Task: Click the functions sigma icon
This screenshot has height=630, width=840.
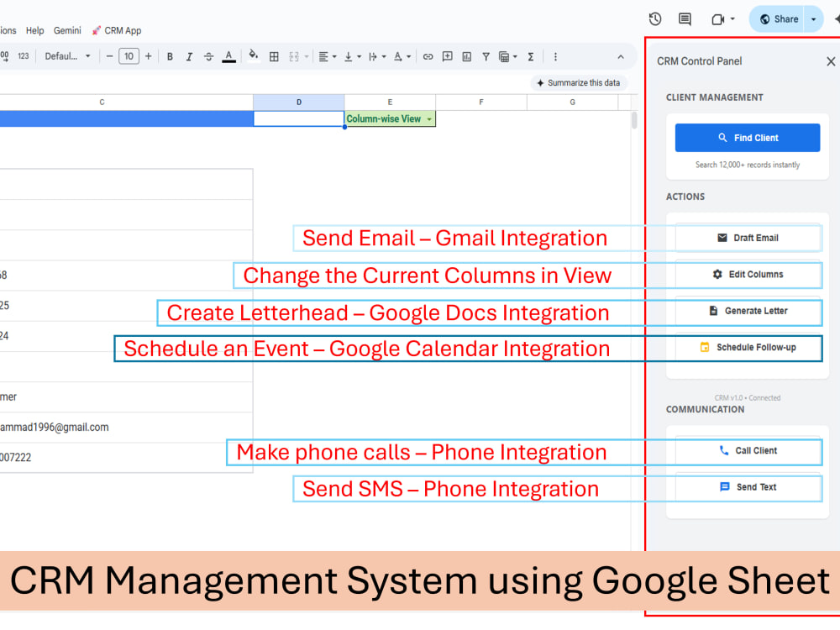Action: (530, 56)
